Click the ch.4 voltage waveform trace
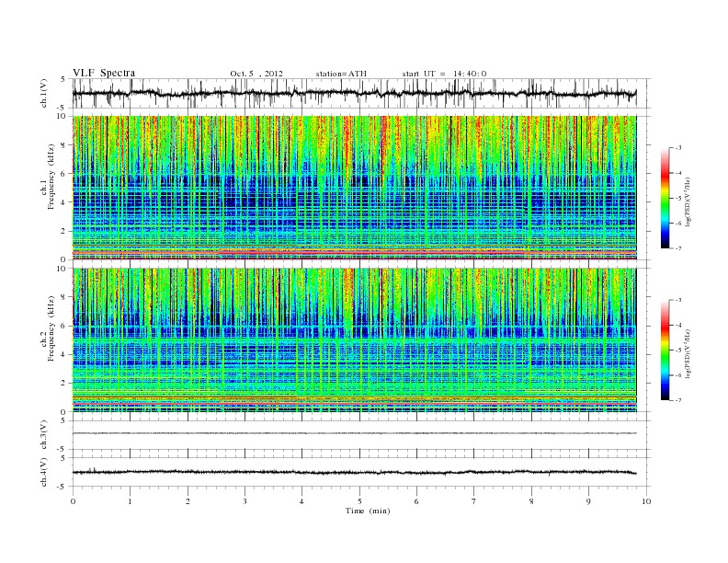728x563 pixels. [x=355, y=472]
